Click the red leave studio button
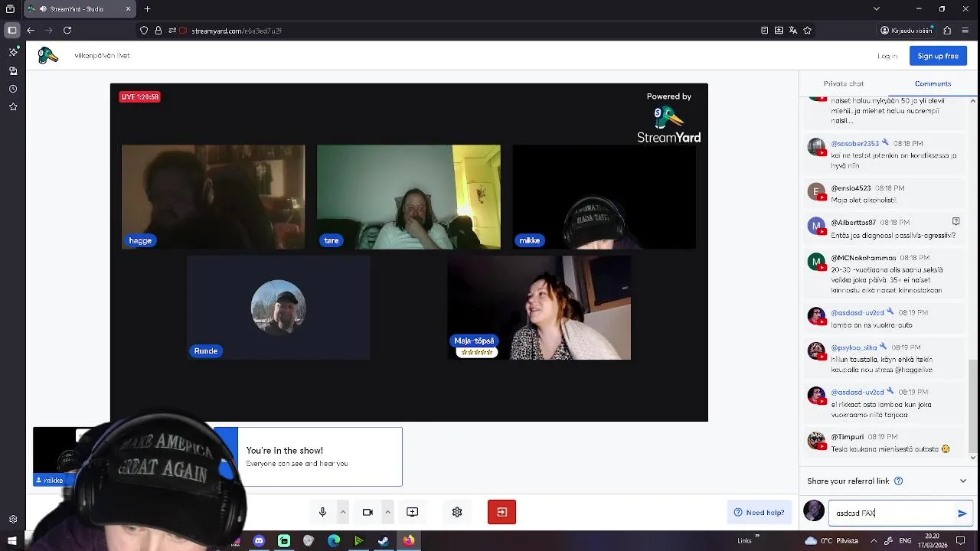980x551 pixels. pos(502,512)
